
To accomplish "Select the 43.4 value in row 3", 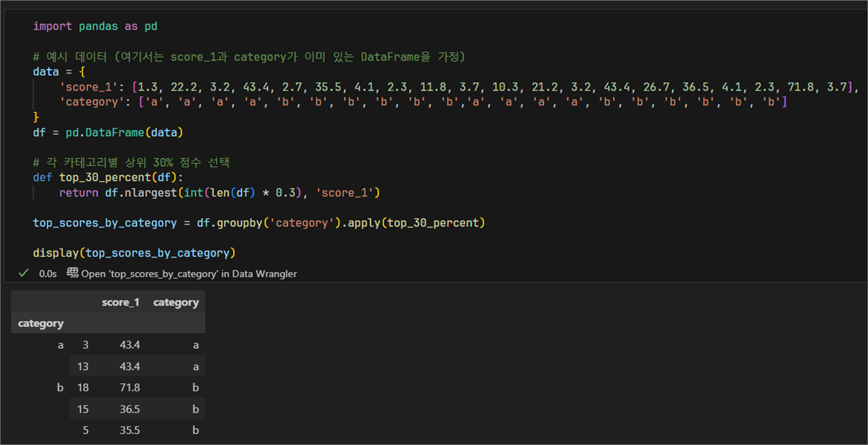I will click(130, 345).
